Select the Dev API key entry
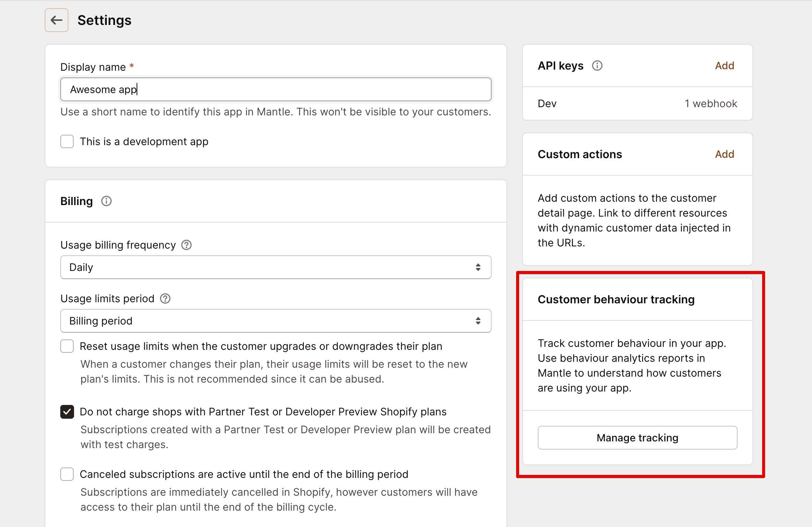Screen dimensions: 812x527 point(547,103)
